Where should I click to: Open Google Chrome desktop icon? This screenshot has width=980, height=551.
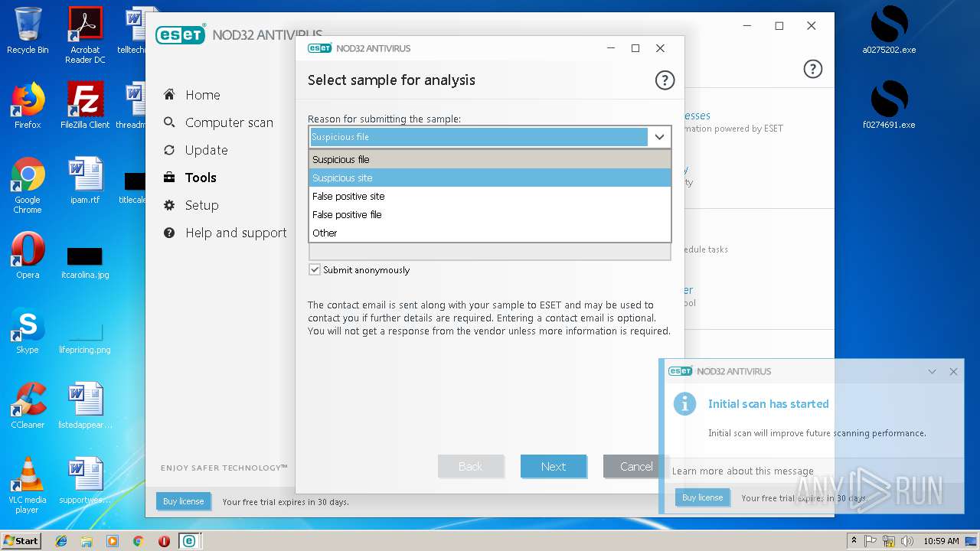(28, 186)
